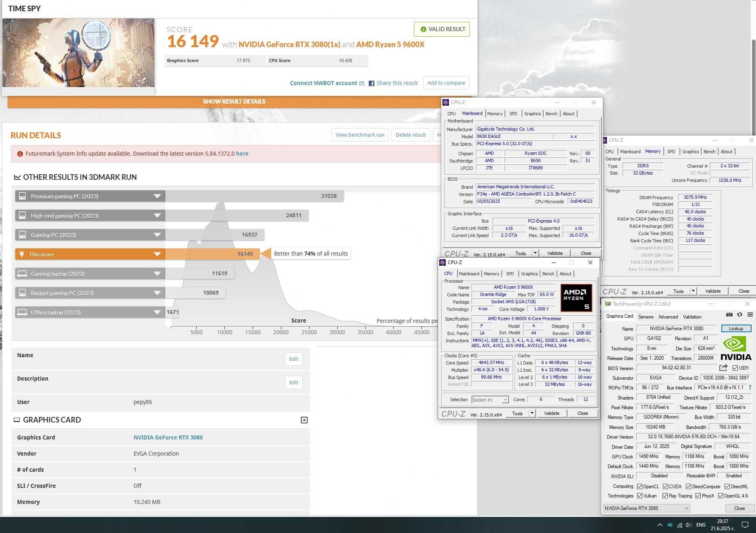This screenshot has height=533, width=756.
Task: Click the chart icon beside Other Results heading
Action: [x=17, y=177]
